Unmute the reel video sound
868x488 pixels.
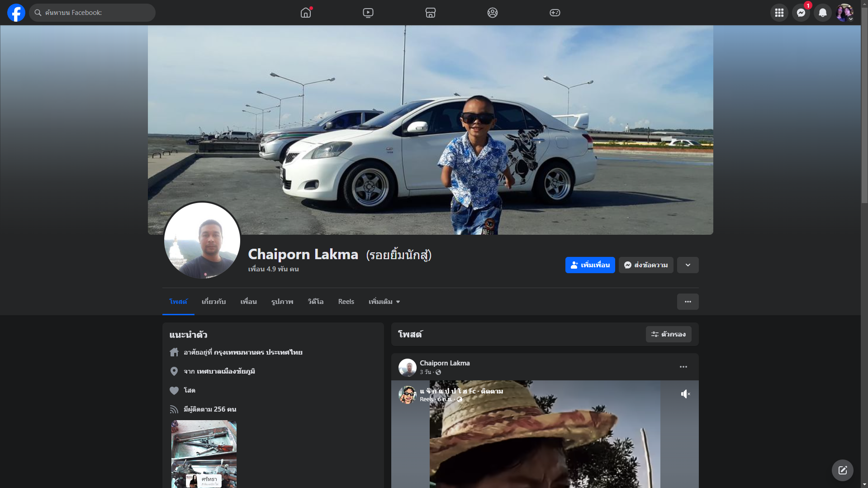click(685, 394)
